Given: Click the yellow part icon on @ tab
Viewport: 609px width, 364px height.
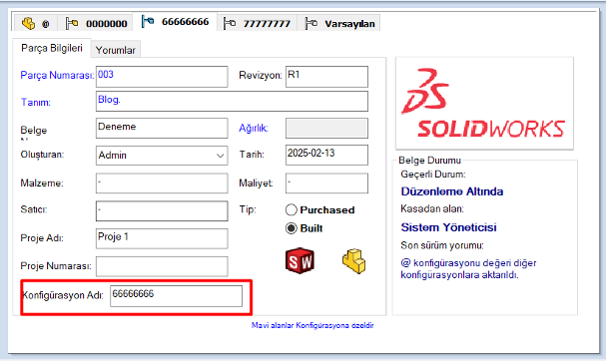Looking at the screenshot, I should coord(28,23).
